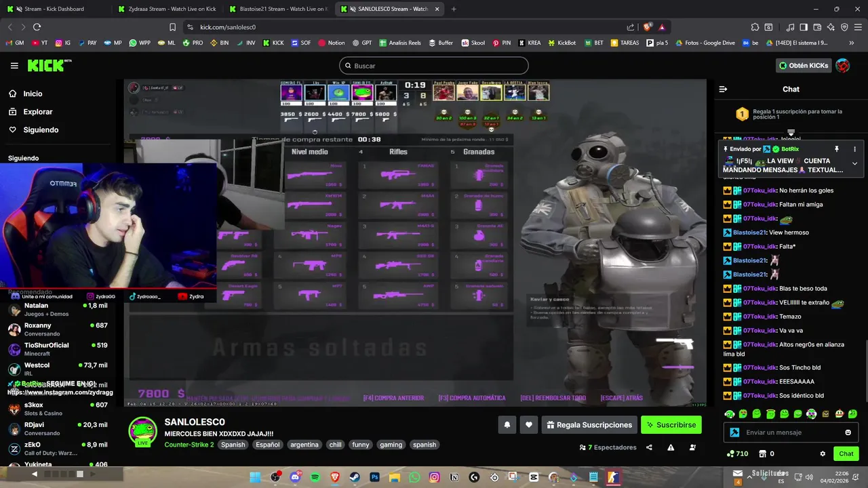Open zEkO channel in sidebar
Viewport: 868px width, 488px height.
pyautogui.click(x=58, y=449)
